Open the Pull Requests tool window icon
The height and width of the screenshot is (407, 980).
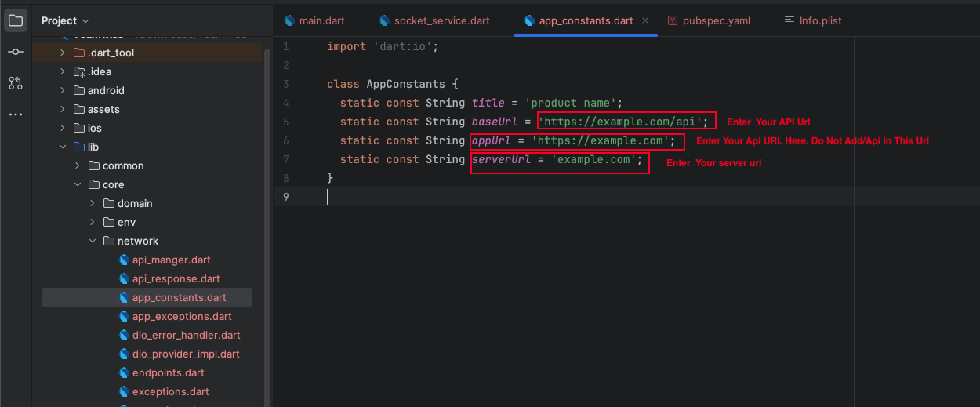pos(16,83)
